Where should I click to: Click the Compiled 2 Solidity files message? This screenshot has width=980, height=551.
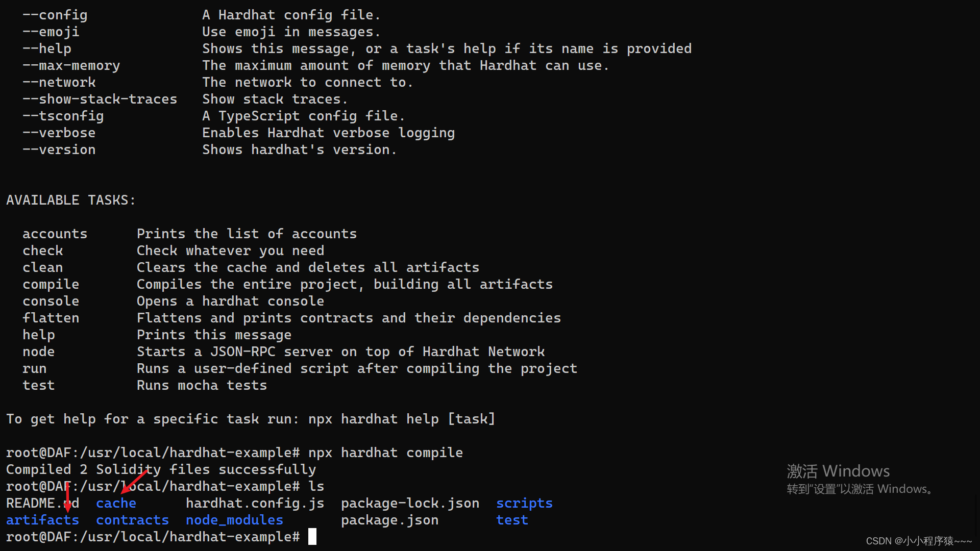[161, 469]
